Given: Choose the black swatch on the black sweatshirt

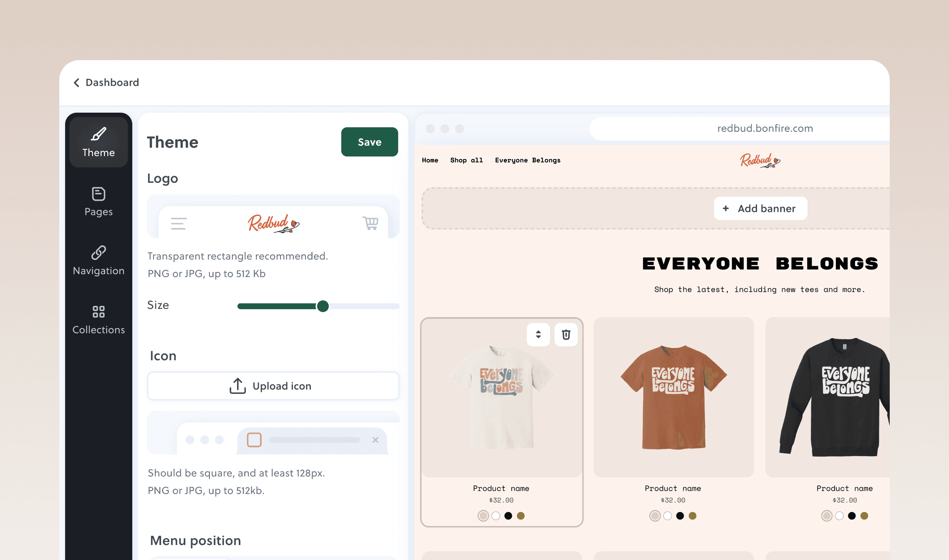Looking at the screenshot, I should tap(852, 516).
